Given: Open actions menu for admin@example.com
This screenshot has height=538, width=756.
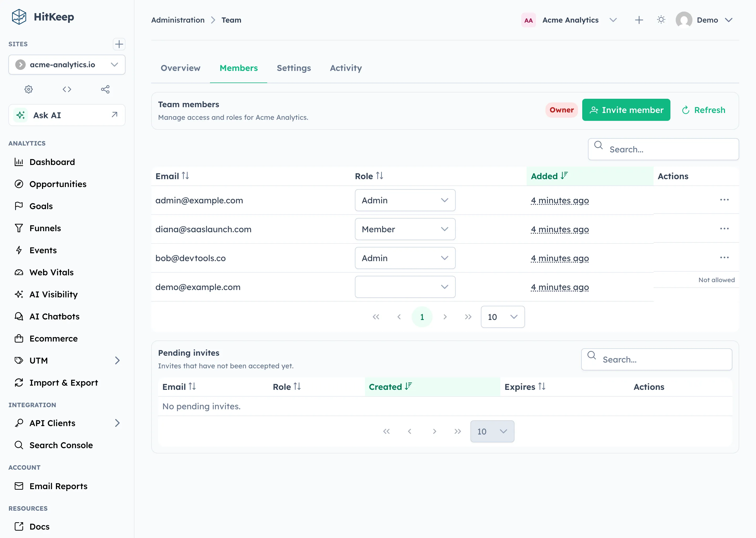Looking at the screenshot, I should tap(724, 200).
